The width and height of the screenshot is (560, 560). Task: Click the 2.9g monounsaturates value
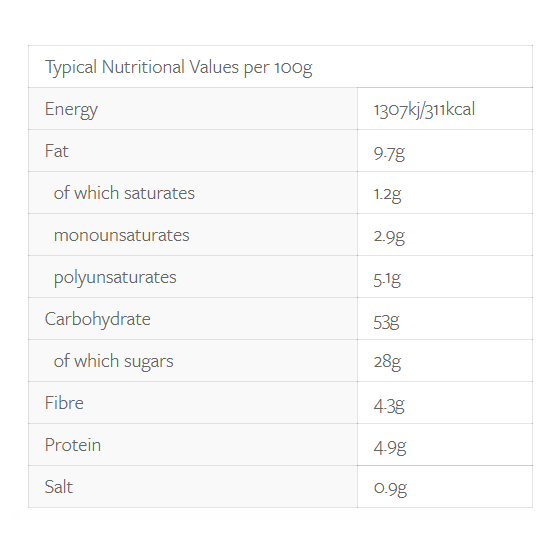point(389,237)
